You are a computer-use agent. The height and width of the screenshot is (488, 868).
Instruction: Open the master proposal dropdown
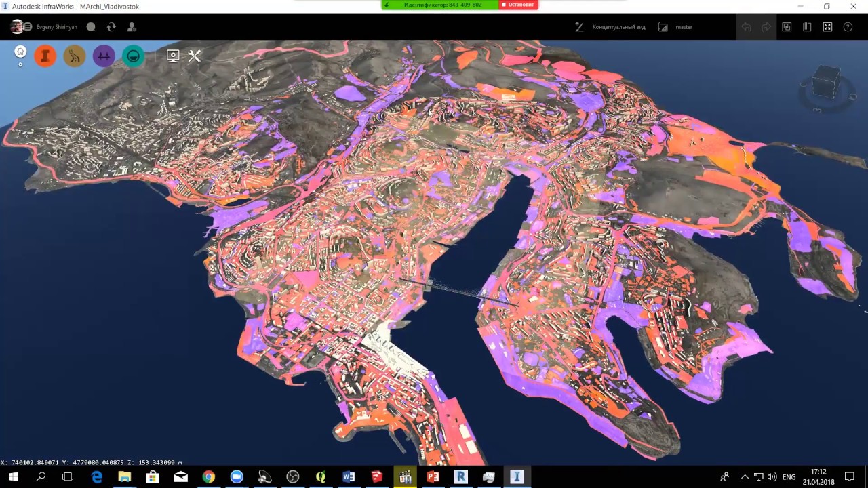(x=684, y=27)
